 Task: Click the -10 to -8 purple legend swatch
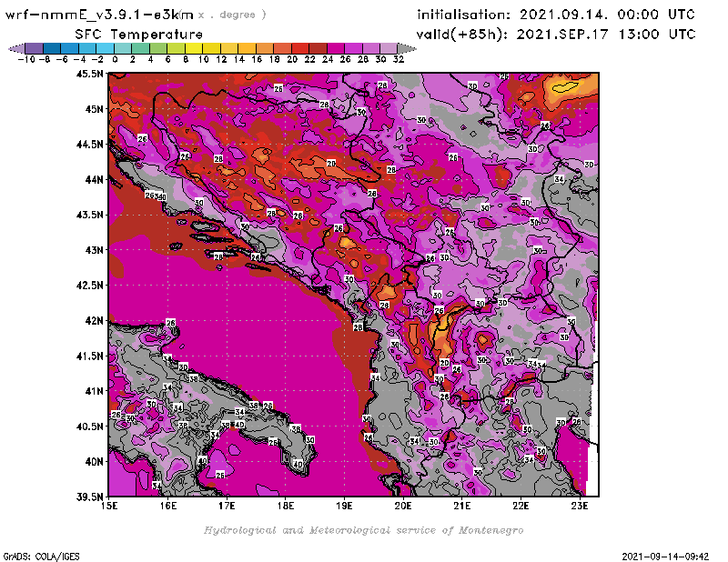click(35, 48)
